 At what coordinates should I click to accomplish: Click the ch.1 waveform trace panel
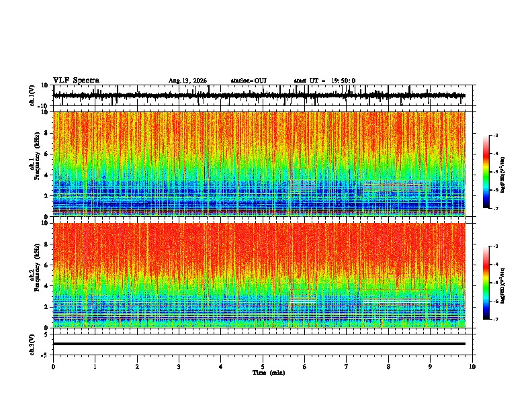coord(264,95)
